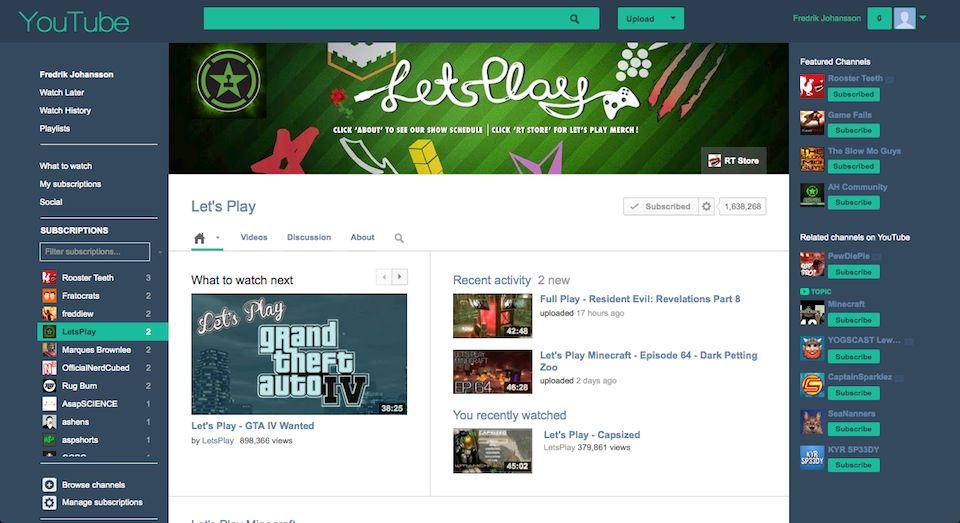960x523 pixels.
Task: Subscribe to CaptainSparklez channel
Action: [853, 393]
